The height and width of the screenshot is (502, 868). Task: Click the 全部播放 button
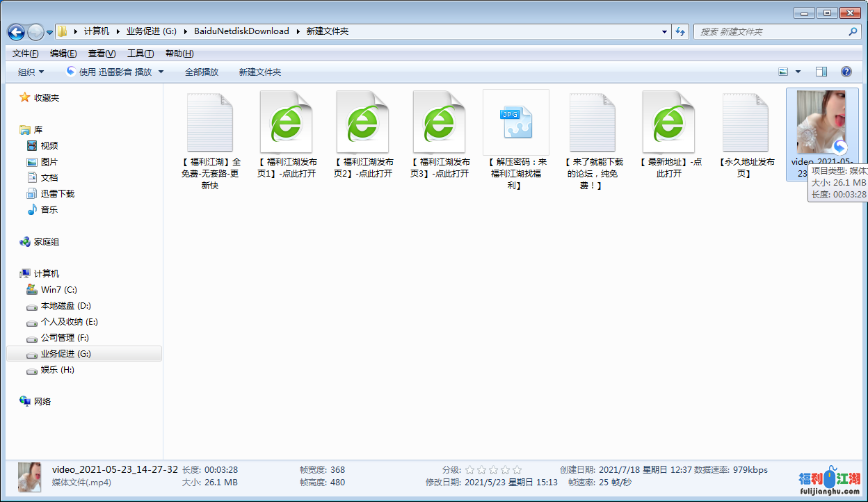(202, 72)
